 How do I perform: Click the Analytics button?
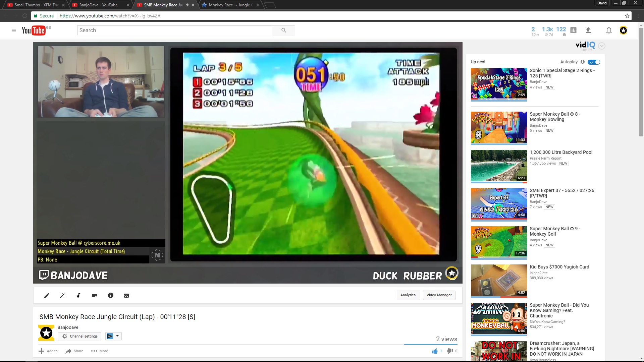click(408, 295)
